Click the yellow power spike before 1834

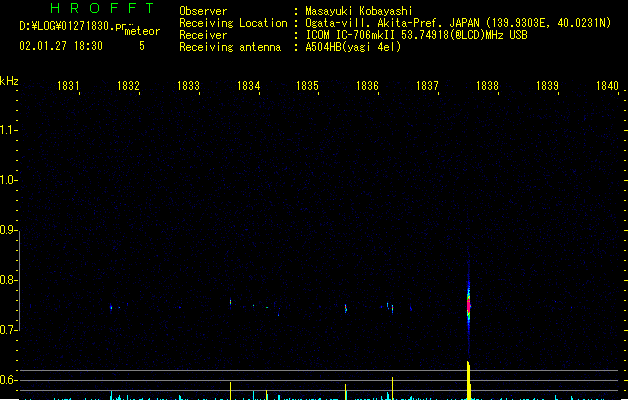(230, 391)
